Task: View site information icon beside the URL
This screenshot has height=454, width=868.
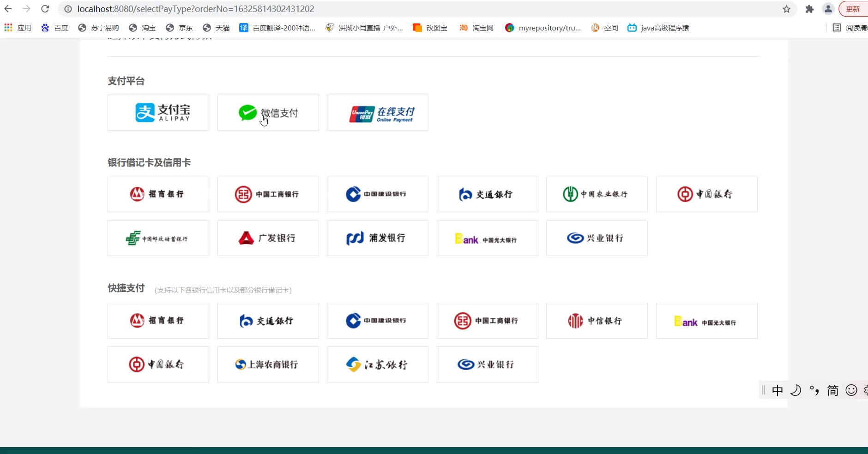Action: point(68,9)
